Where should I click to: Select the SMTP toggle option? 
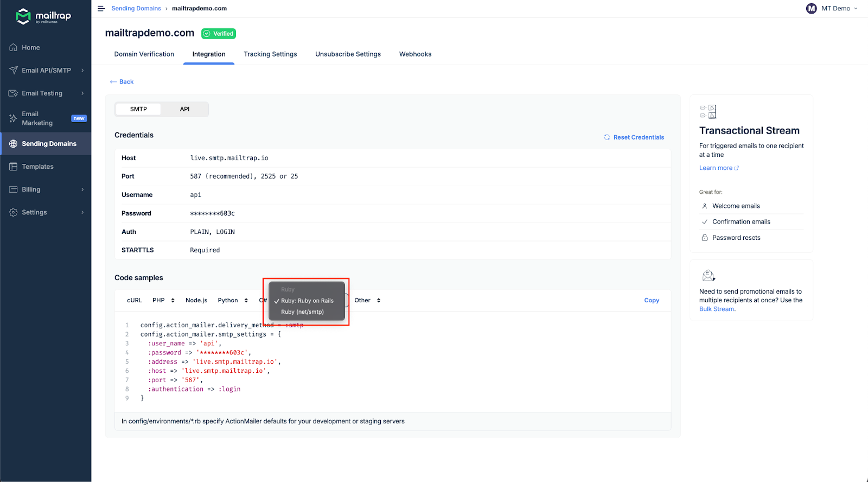coord(138,109)
